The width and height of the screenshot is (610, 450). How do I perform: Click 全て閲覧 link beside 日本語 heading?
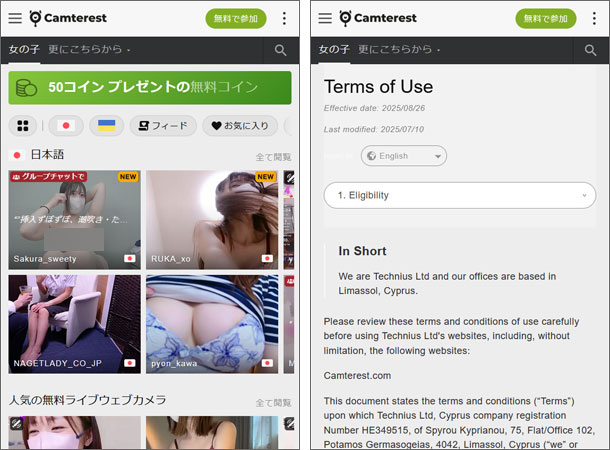(x=273, y=157)
